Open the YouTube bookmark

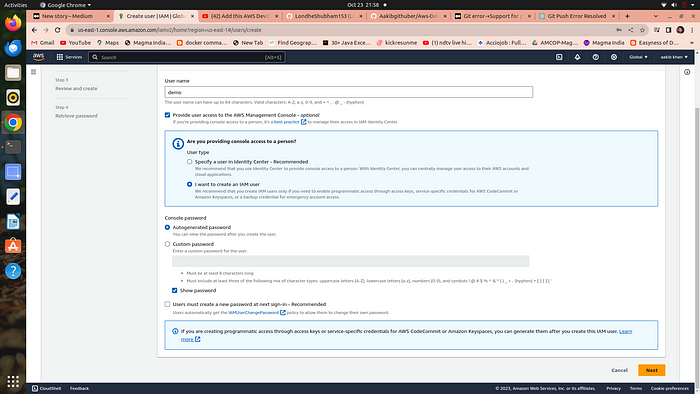[x=75, y=43]
